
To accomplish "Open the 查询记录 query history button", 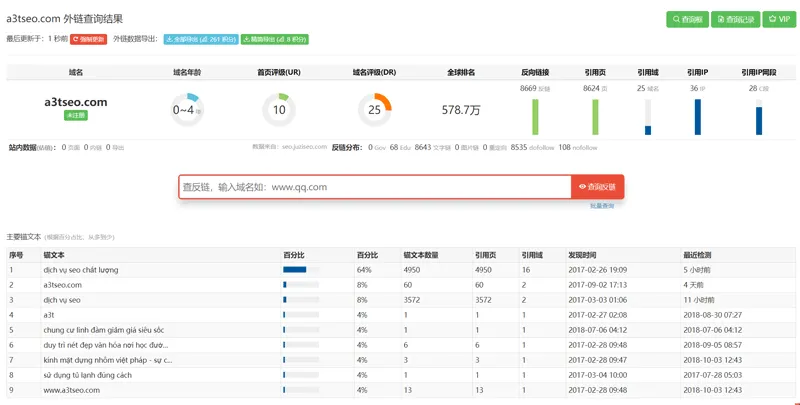I will [735, 19].
